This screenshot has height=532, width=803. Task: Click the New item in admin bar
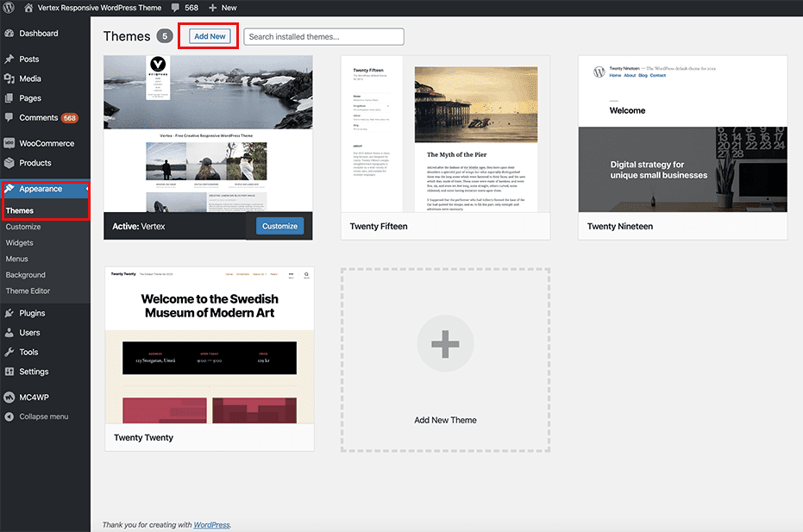pyautogui.click(x=229, y=8)
